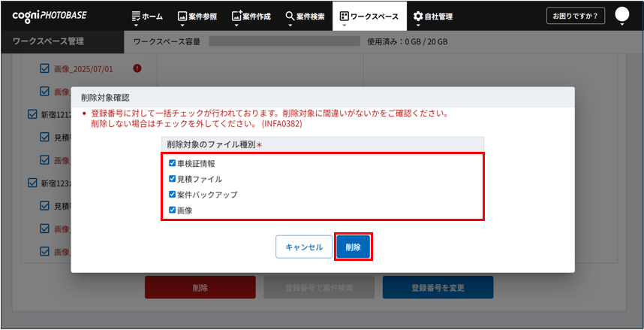Uncheck the 車検証情報 checkbox

(x=173, y=163)
